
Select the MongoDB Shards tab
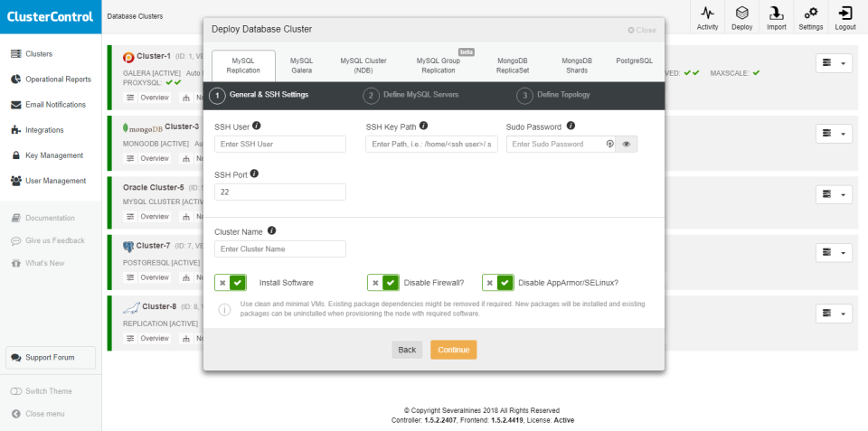[x=577, y=66]
